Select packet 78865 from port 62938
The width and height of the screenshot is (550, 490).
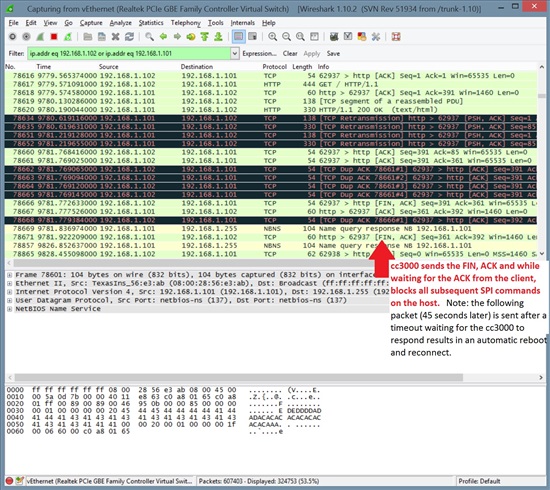tap(270, 254)
